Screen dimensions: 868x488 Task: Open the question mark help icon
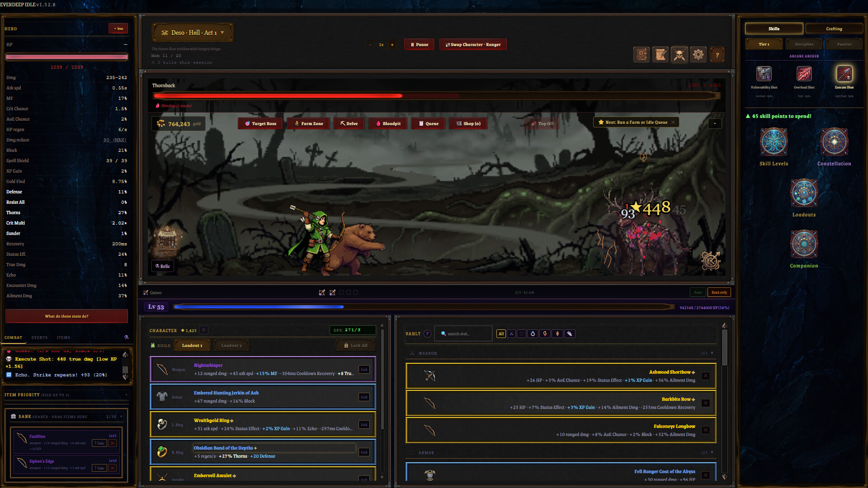(717, 55)
